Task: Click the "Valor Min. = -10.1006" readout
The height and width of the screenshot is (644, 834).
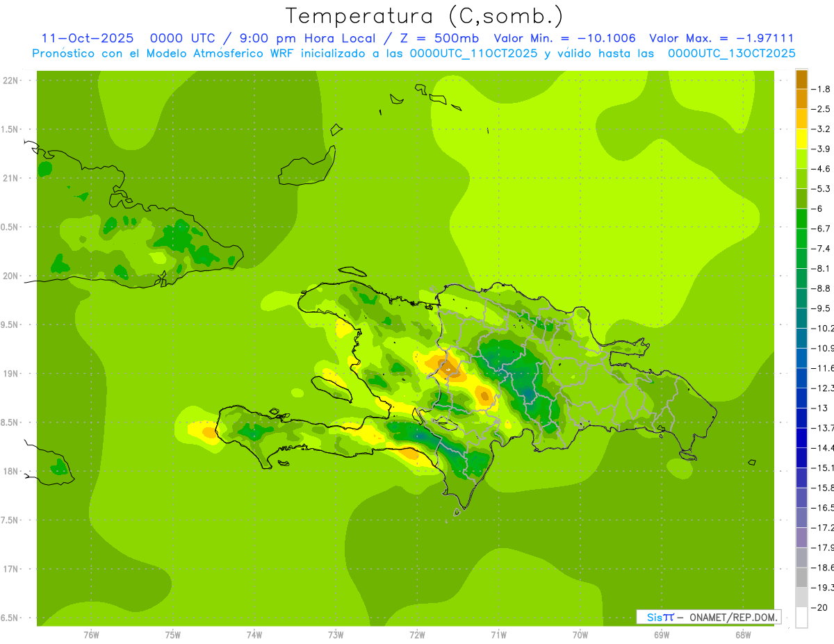Action: (x=564, y=38)
